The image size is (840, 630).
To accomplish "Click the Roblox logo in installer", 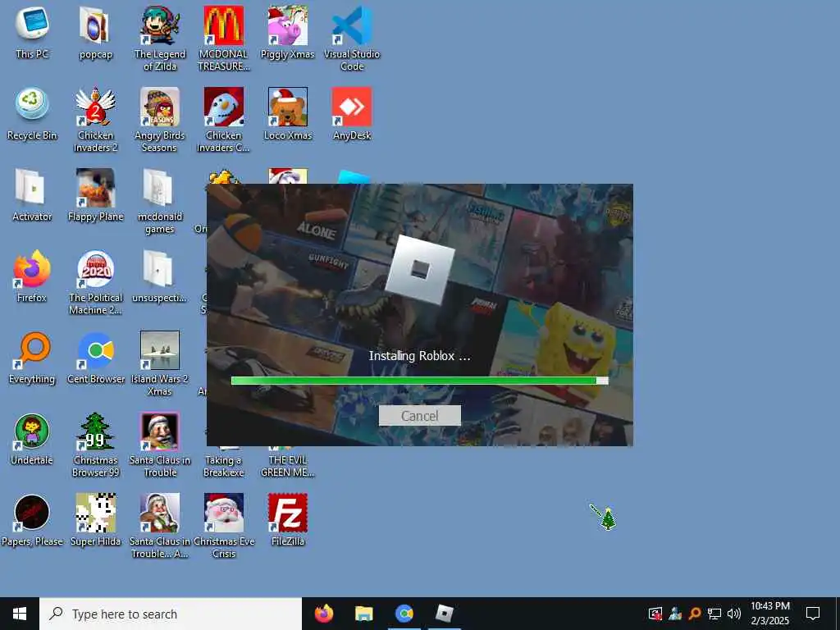I will [x=420, y=270].
